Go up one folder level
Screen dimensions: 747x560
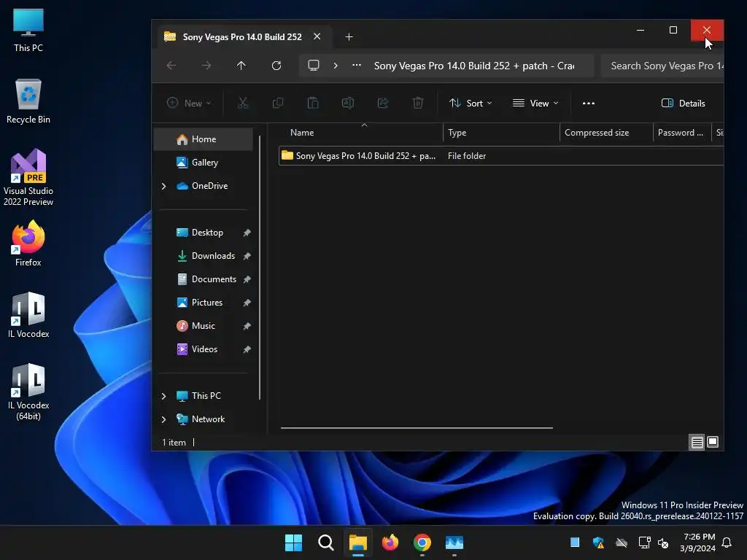[241, 66]
